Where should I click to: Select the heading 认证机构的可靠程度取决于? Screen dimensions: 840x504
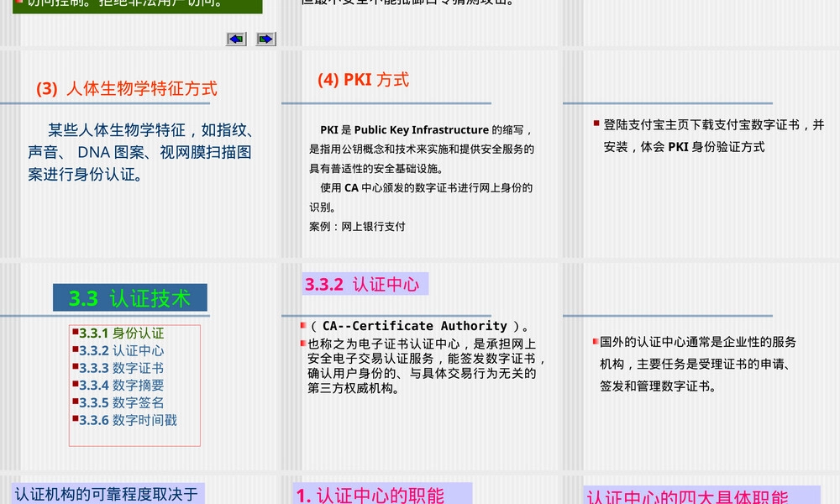(x=107, y=495)
